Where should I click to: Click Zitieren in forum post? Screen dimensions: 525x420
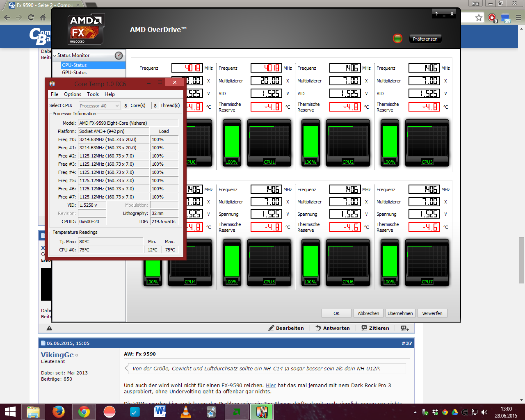coord(375,328)
